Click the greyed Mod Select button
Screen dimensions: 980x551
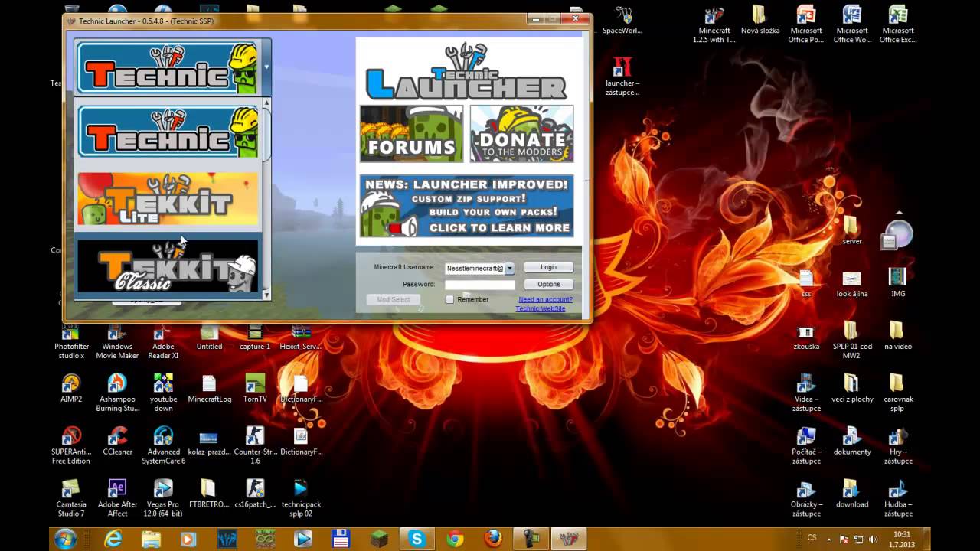(394, 299)
